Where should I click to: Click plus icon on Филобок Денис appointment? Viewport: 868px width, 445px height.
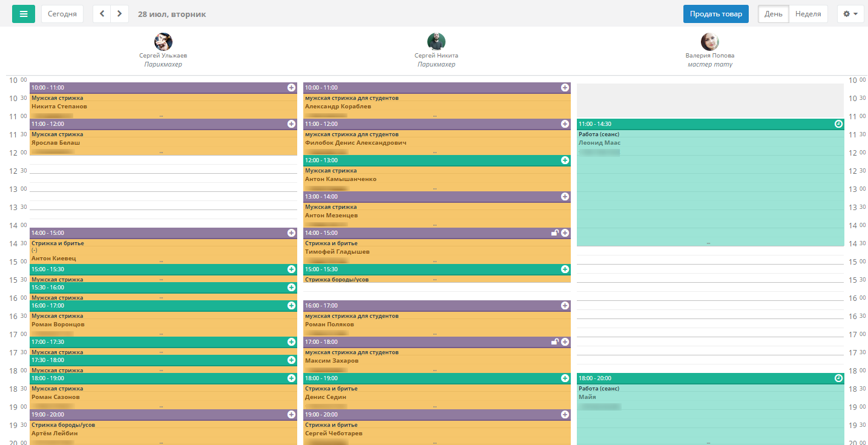click(x=565, y=124)
